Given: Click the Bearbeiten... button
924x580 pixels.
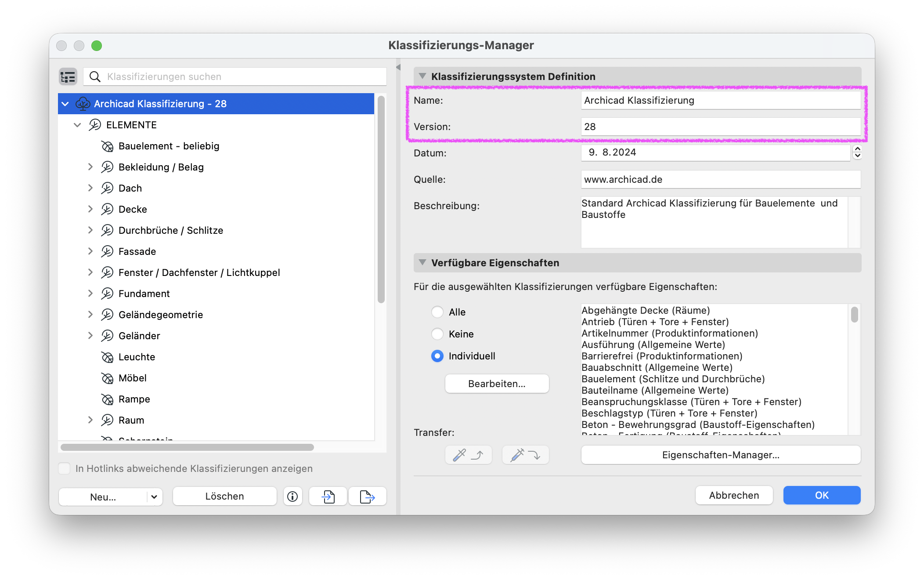Looking at the screenshot, I should tap(497, 384).
